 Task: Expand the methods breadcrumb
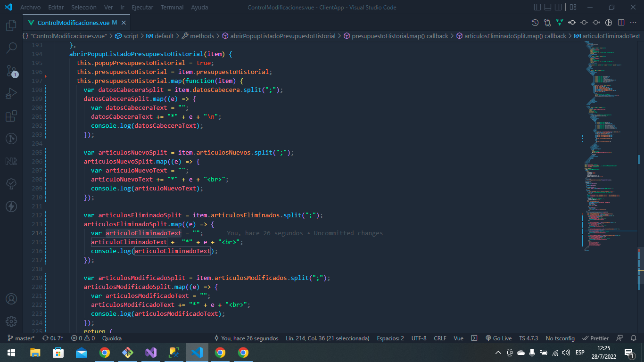[198, 36]
